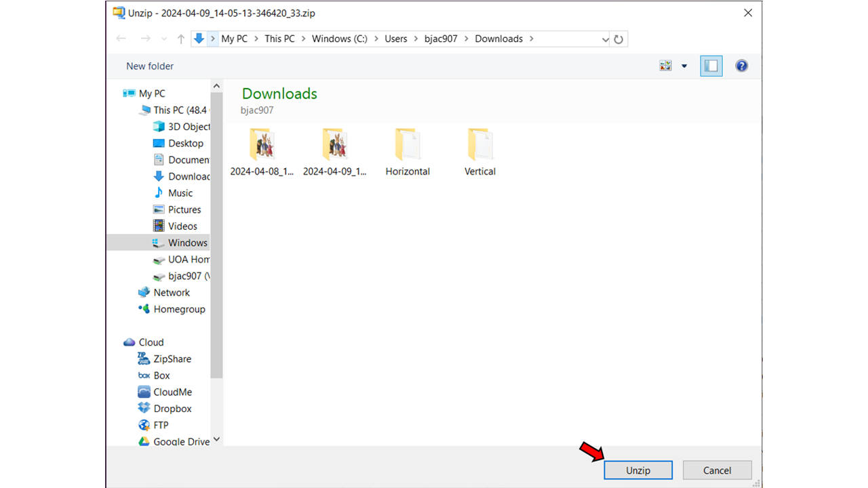868x488 pixels.
Task: Open 3D Objects in the sidebar
Action: [x=181, y=127]
